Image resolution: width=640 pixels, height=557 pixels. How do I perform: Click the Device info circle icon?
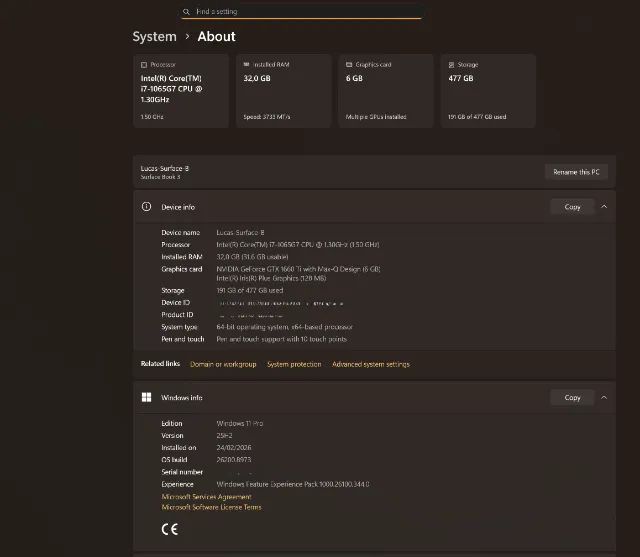pyautogui.click(x=146, y=206)
